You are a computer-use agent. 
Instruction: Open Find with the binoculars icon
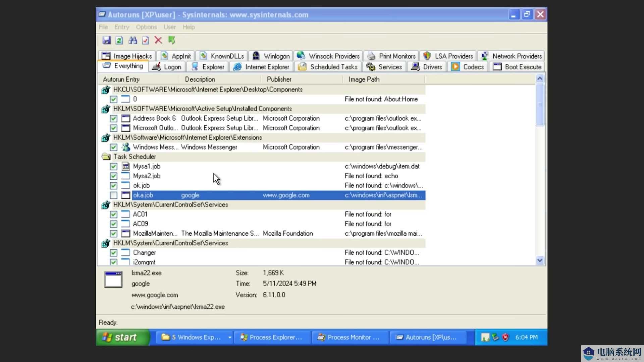133,40
